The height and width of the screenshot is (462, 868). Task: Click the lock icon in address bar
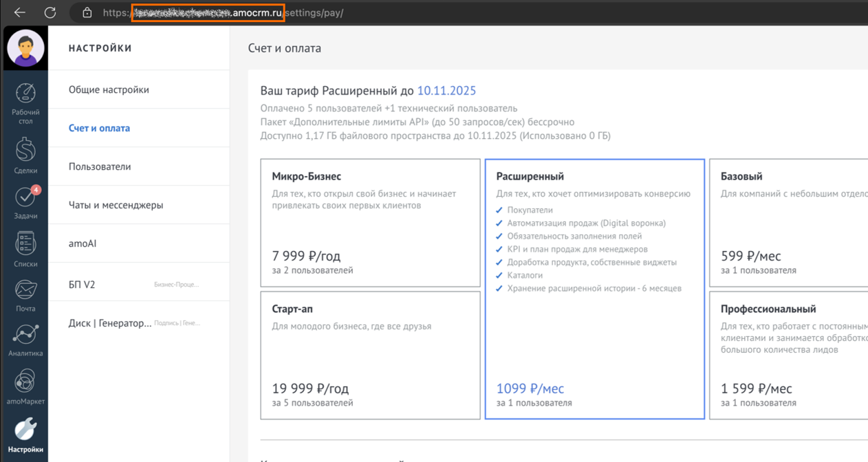click(x=87, y=12)
